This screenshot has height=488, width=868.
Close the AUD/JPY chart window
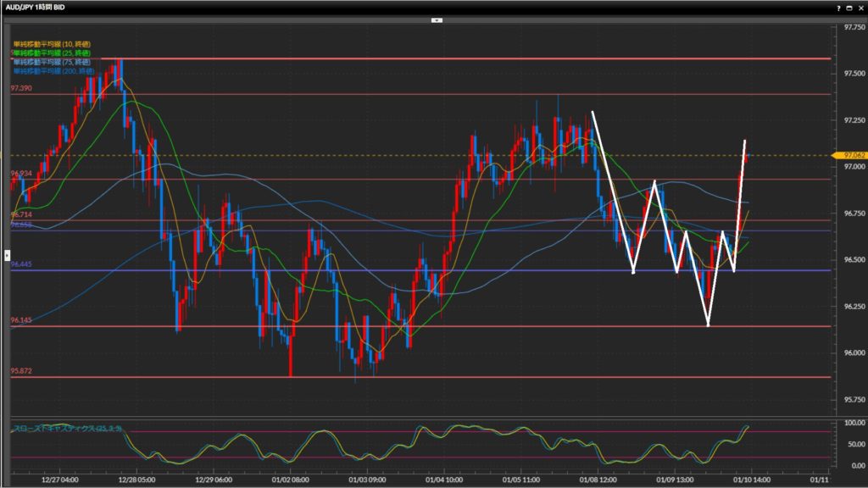860,7
